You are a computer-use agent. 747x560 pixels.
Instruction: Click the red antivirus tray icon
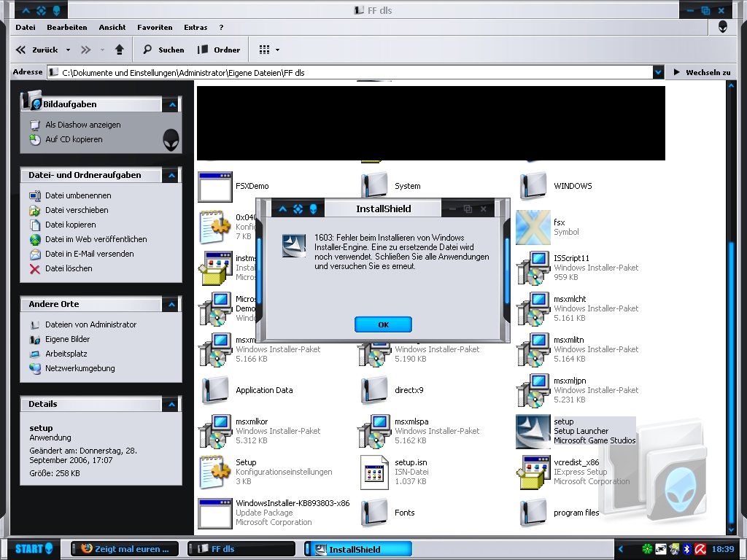click(x=700, y=549)
